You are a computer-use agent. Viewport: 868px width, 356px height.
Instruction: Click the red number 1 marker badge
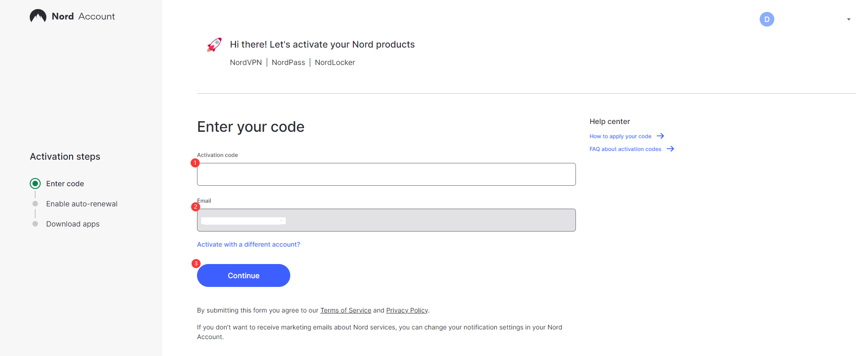pyautogui.click(x=195, y=163)
